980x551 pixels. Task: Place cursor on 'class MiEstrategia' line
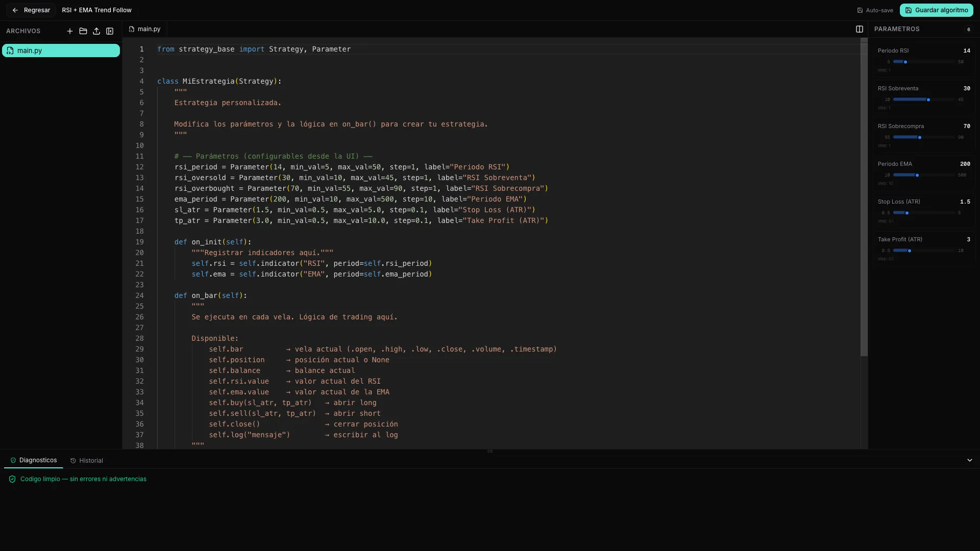coord(219,81)
